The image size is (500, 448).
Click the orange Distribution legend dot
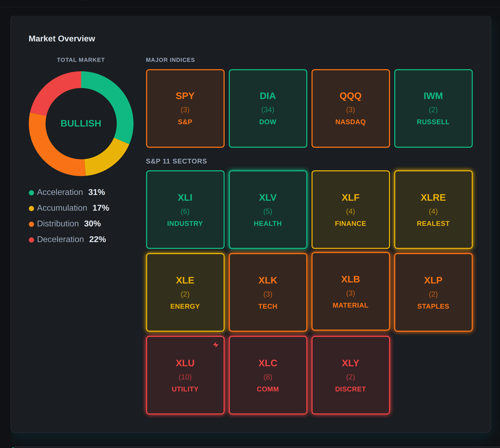click(31, 224)
